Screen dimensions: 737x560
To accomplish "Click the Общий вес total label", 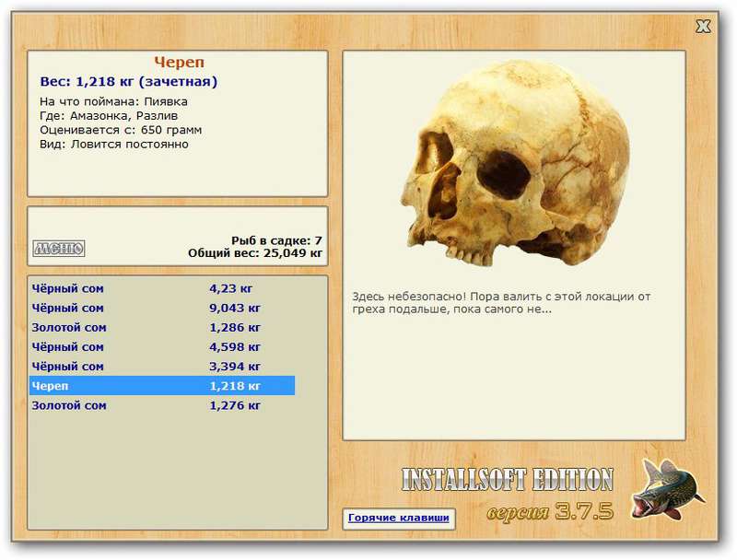I will (255, 253).
